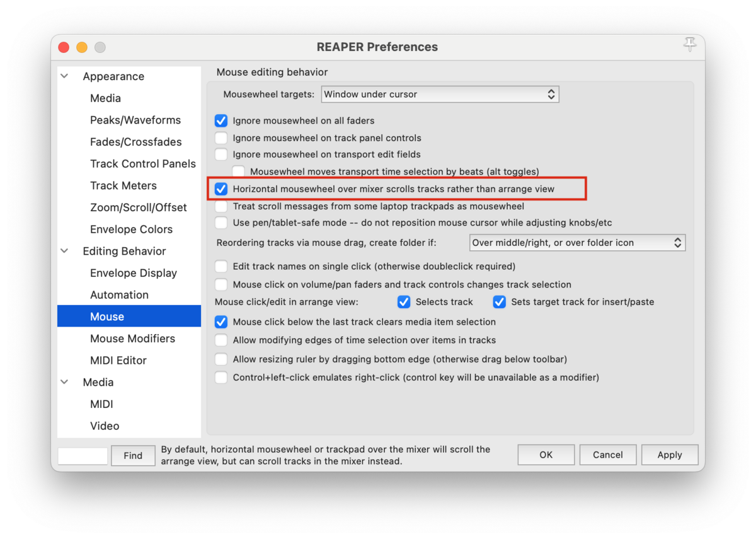This screenshot has width=756, height=539.
Task: Select Mouse Modifiers in the sidebar
Action: tap(132, 339)
